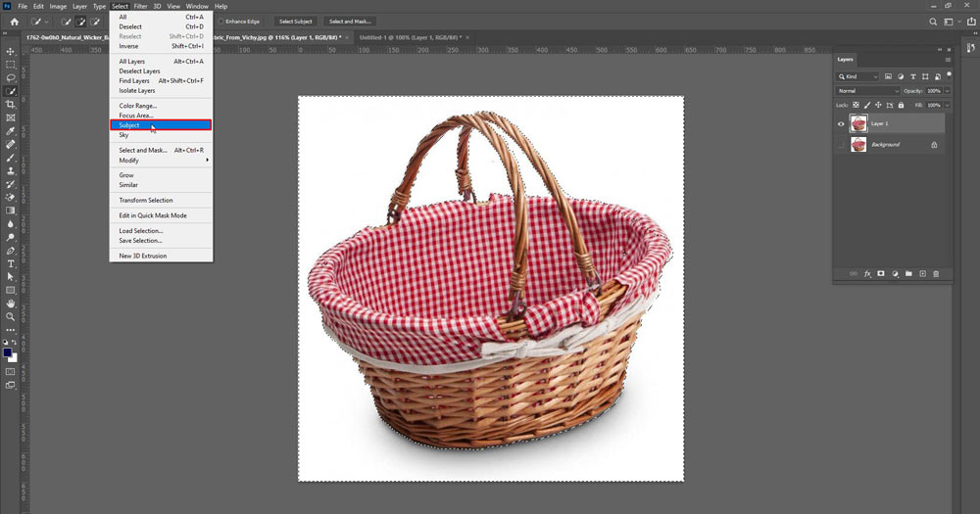Change screen mode icon in toolbar
This screenshot has height=514, width=980.
click(11, 386)
